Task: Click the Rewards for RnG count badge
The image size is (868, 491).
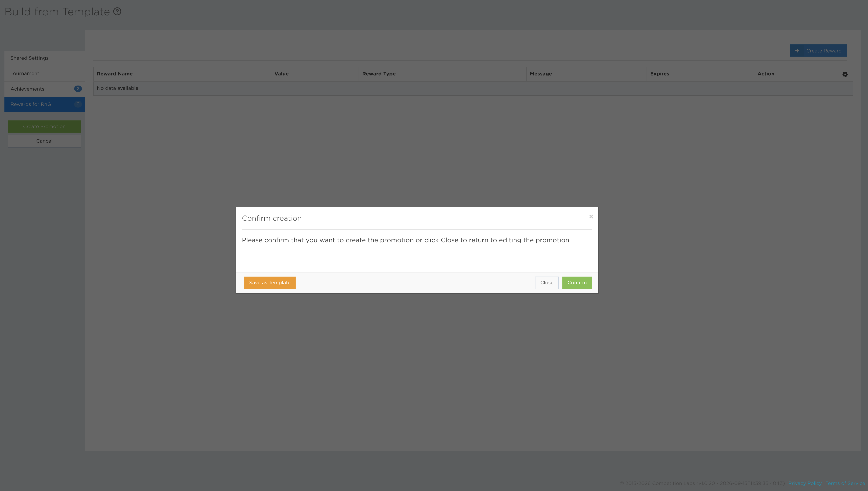Action: [78, 104]
